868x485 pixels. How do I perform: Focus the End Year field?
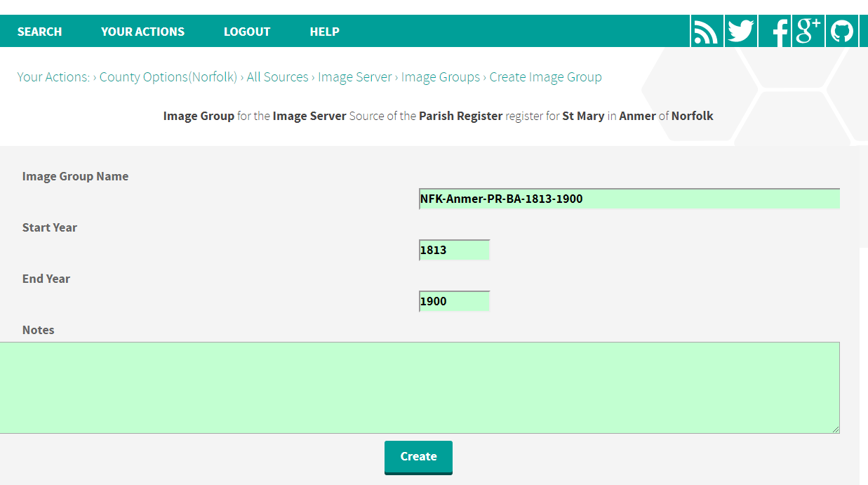tap(454, 301)
